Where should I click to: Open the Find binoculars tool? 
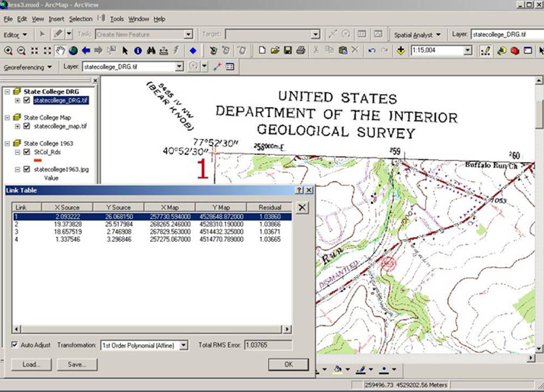151,50
